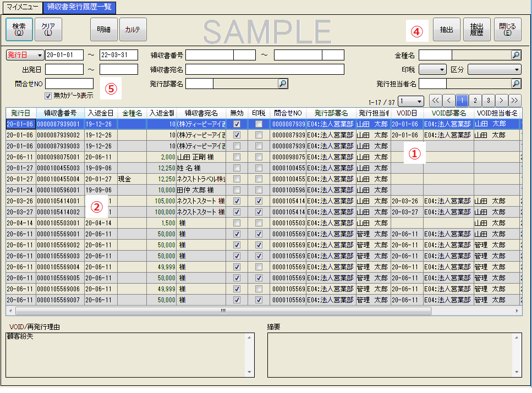Click the 閉じる(E) button

coord(508,30)
